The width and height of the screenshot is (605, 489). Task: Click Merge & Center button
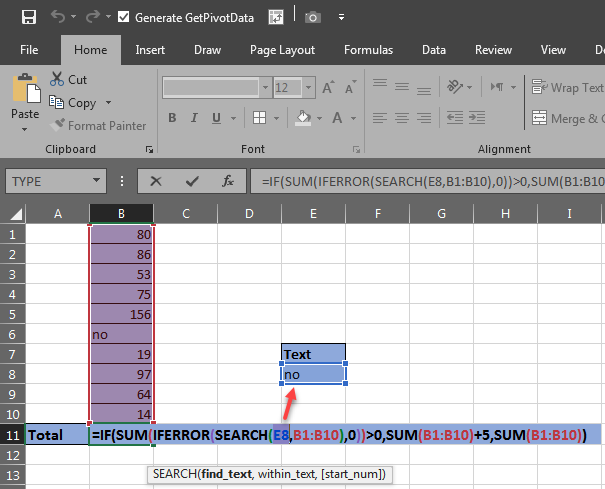[568, 118]
